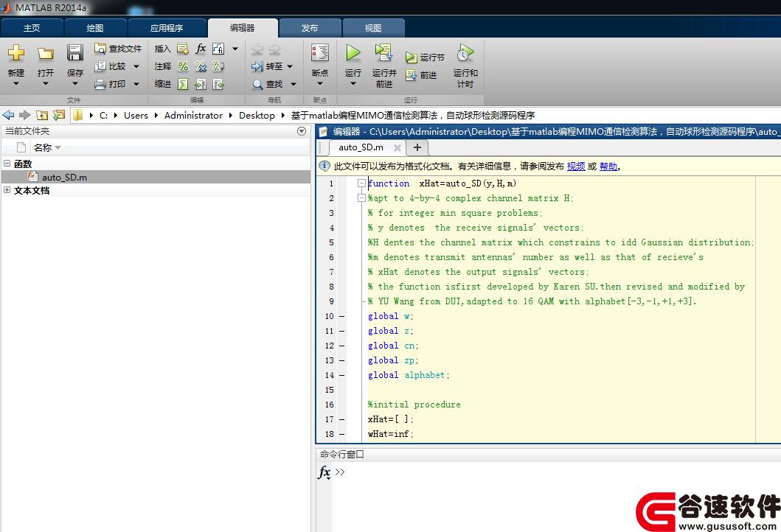Click the address bar forward arrow
The image size is (781, 532).
[24, 115]
